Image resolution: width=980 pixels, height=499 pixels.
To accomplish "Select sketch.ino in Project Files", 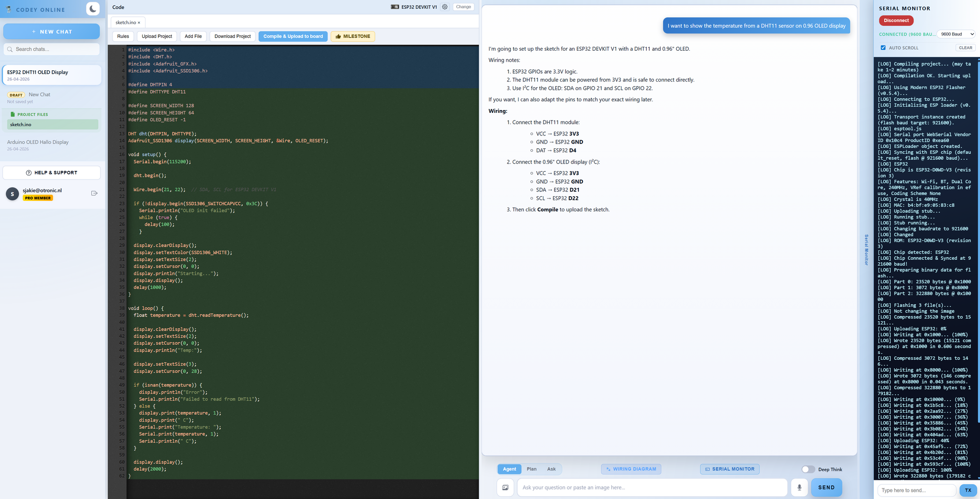I will coord(53,124).
